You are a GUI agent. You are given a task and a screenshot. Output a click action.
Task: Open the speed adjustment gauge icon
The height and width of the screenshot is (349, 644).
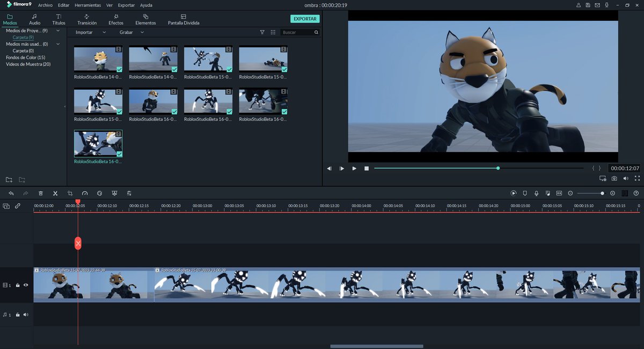coord(85,193)
